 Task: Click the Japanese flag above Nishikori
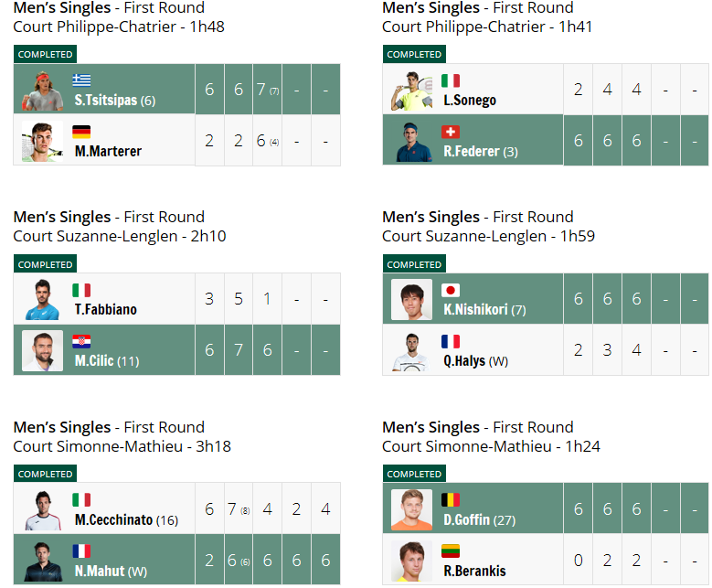point(451,290)
